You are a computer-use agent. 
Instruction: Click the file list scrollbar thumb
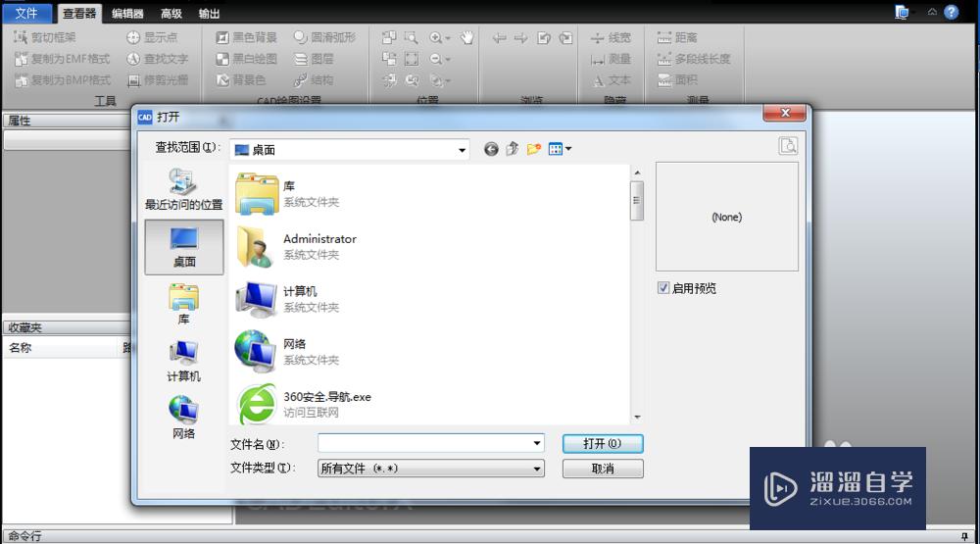click(637, 201)
